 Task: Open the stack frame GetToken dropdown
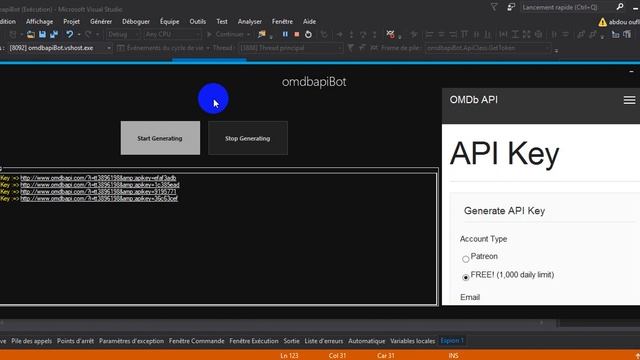tap(488, 48)
